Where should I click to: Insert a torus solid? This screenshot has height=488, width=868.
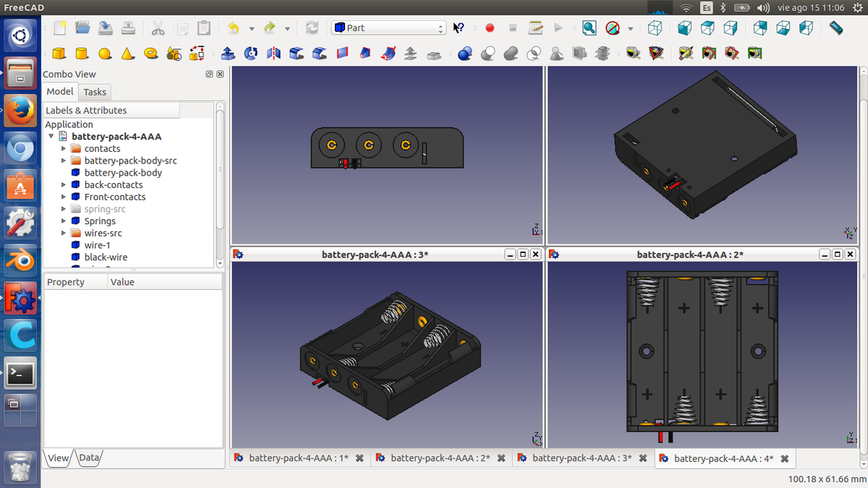[x=150, y=53]
